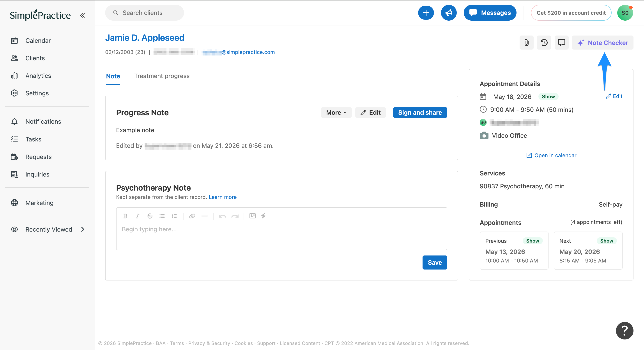
Task: Click the blue plus create button
Action: [426, 12]
